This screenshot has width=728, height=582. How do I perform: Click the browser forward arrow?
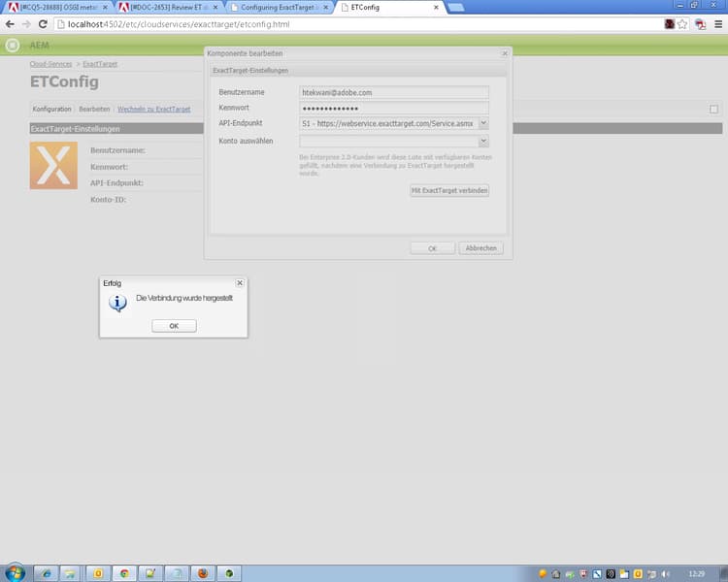pos(26,24)
